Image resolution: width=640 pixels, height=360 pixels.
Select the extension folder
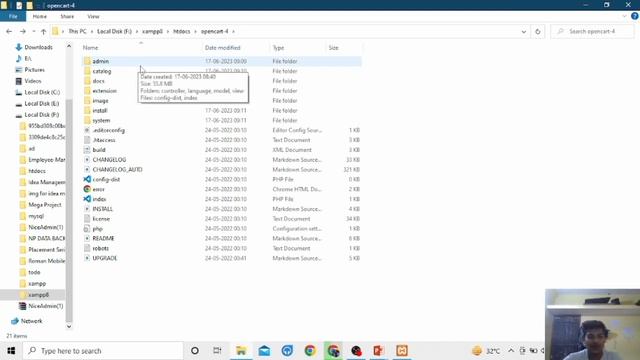point(104,91)
